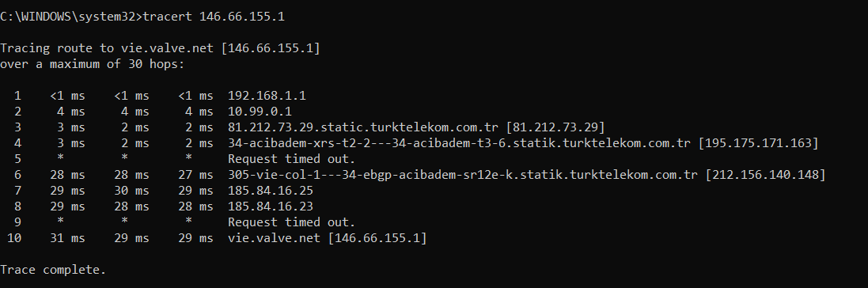The image size is (868, 288).
Task: Click the 31 ms latency on hop 10
Action: tap(67, 238)
